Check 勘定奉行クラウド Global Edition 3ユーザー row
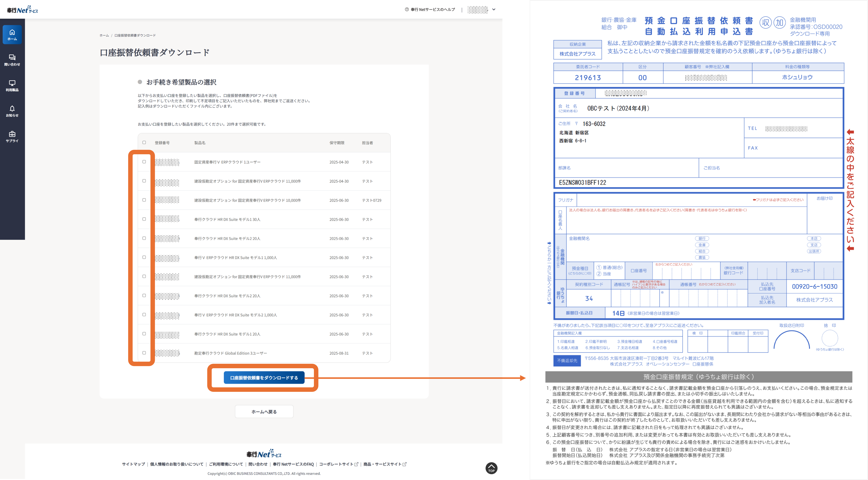This screenshot has height=480, width=868. pyautogui.click(x=144, y=353)
